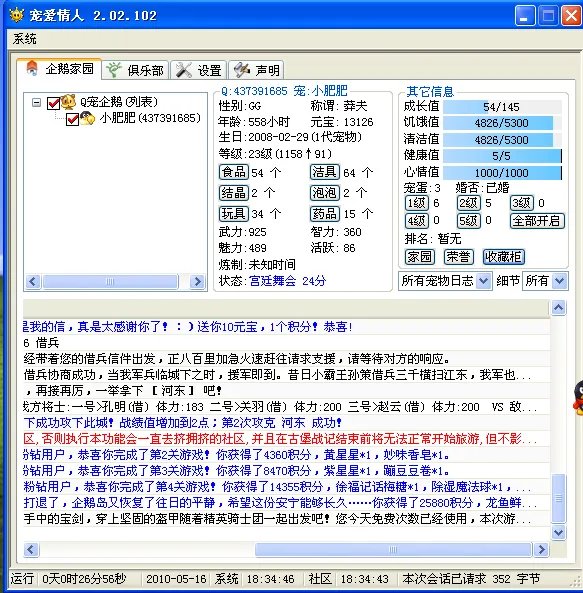Click the 心情值 progress bar

[x=502, y=173]
